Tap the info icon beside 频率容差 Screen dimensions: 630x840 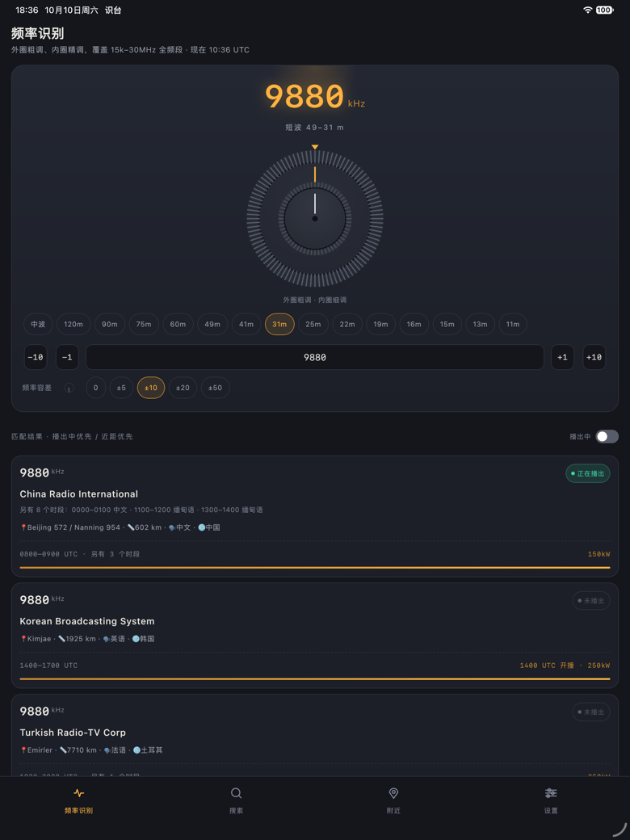69,388
